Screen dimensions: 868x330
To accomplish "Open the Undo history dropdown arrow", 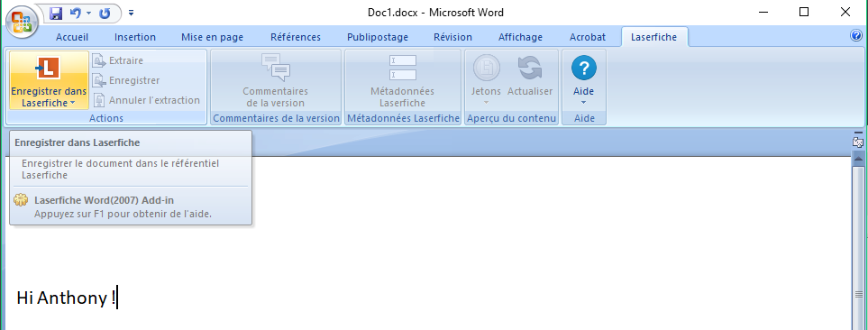I will pos(88,14).
